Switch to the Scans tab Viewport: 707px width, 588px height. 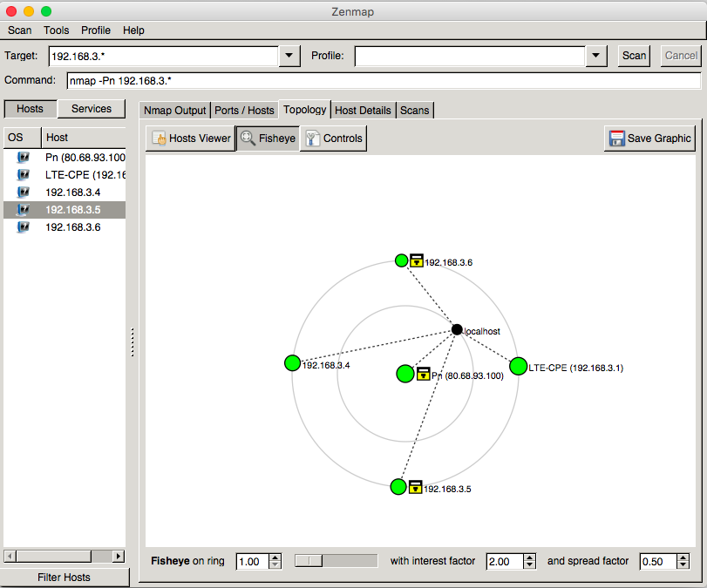tap(414, 111)
